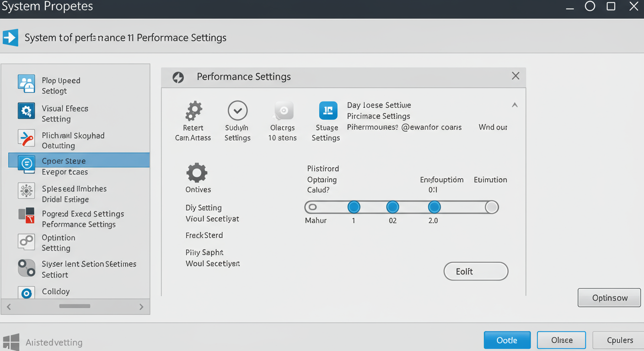Click the slider end handle under Ebimution
Screen dimensions: 644x351
pyautogui.click(x=492, y=207)
